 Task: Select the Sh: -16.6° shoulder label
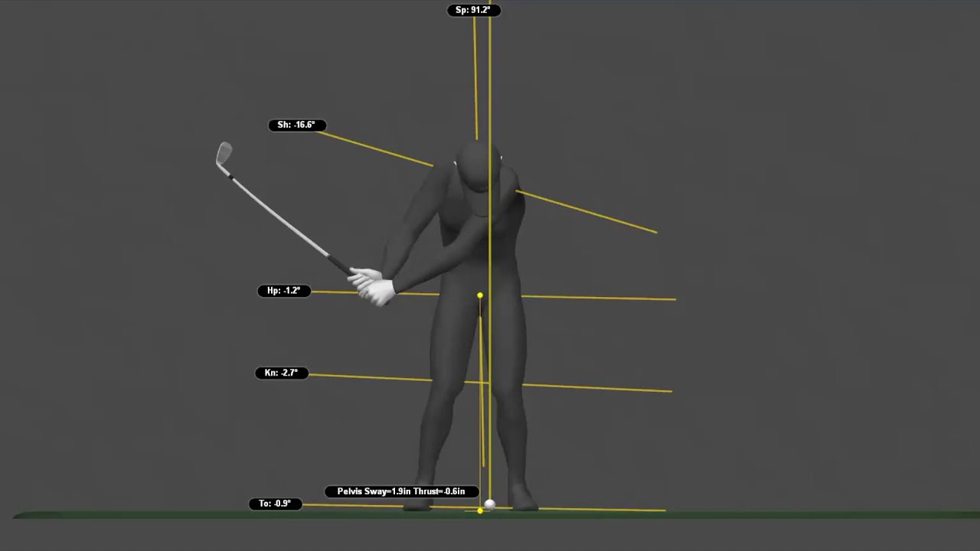point(297,125)
